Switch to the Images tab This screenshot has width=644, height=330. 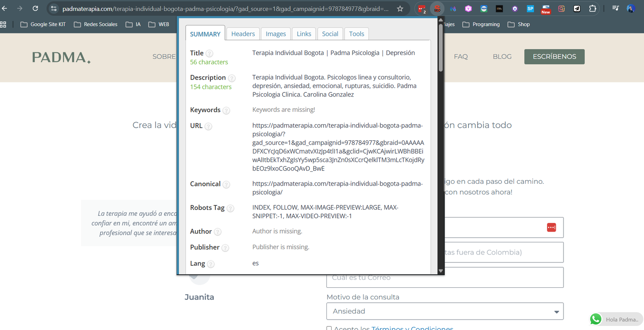[x=276, y=34]
